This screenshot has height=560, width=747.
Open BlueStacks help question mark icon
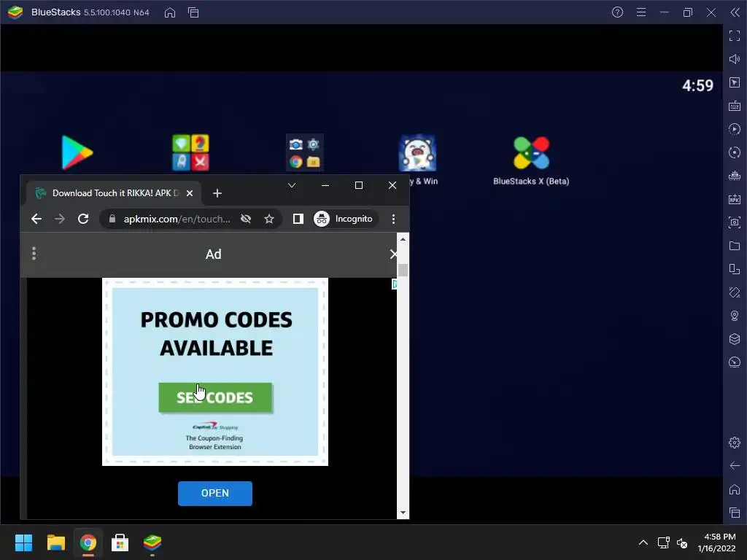point(617,12)
